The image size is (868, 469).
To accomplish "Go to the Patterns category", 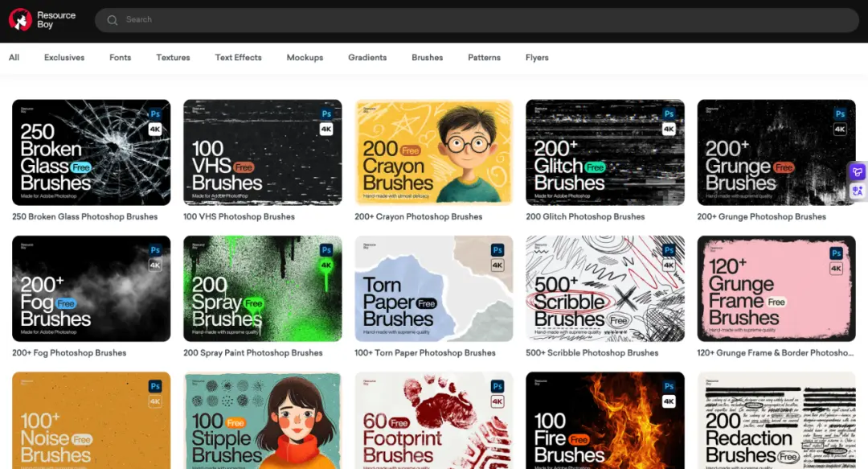I will click(x=485, y=57).
